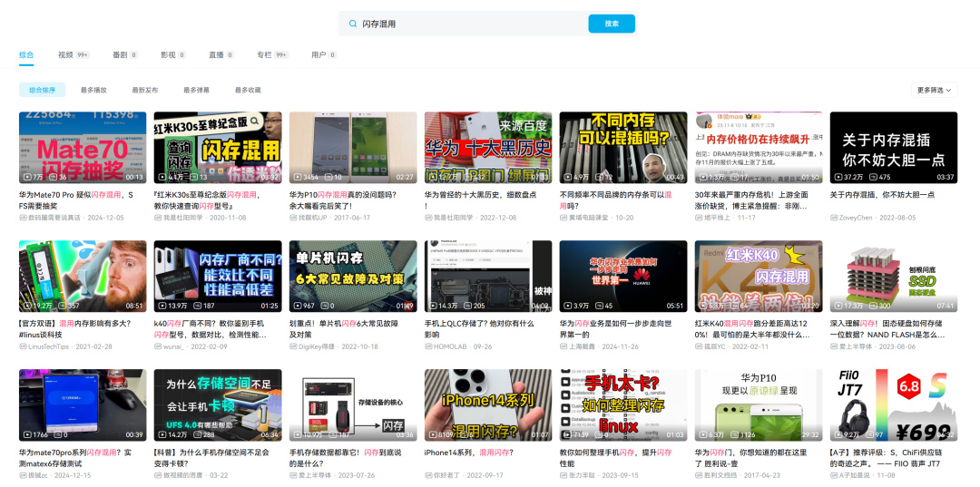Screen dimensions: 980x487
Task: Open the 单片机闪存6大常见故障 thumbnail
Action: tap(353, 276)
